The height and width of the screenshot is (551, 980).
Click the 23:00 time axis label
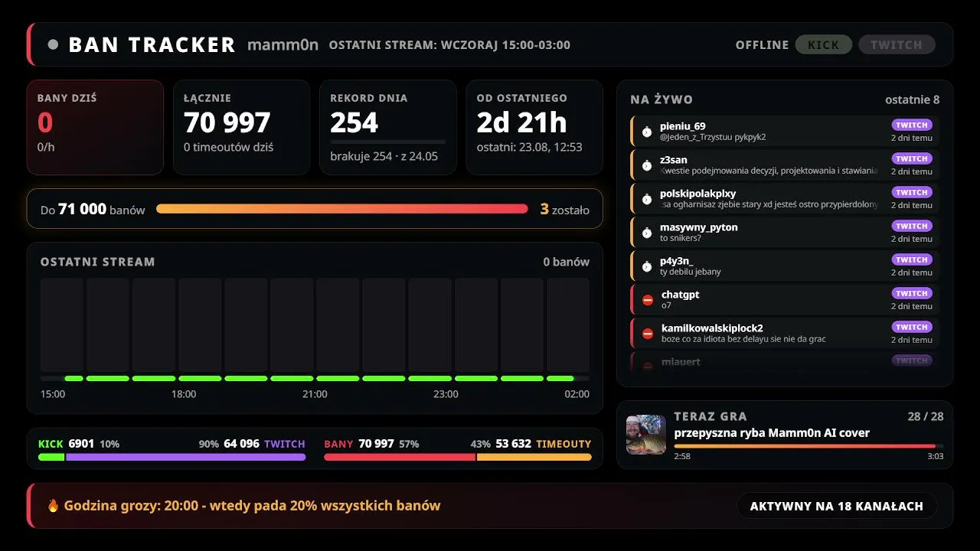coord(446,394)
